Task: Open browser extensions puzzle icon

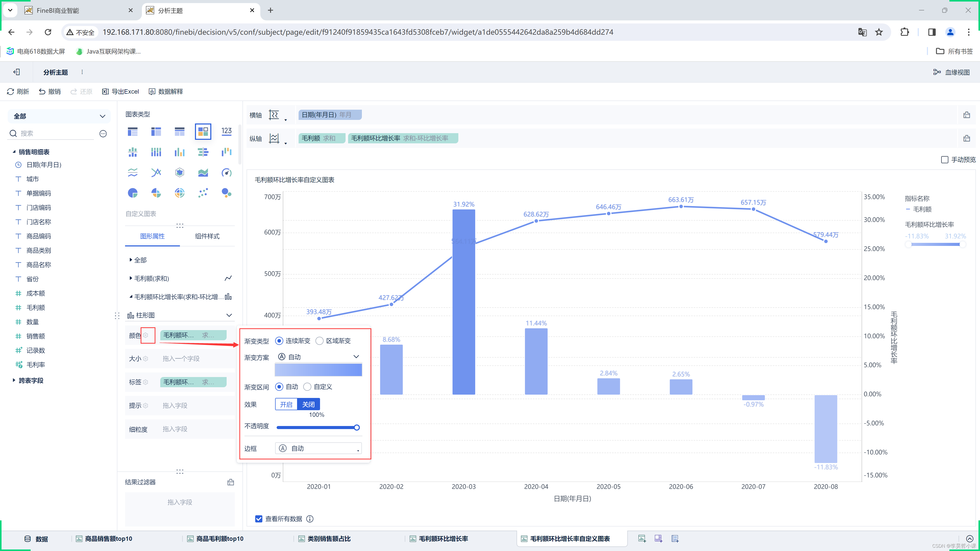Action: [x=905, y=32]
